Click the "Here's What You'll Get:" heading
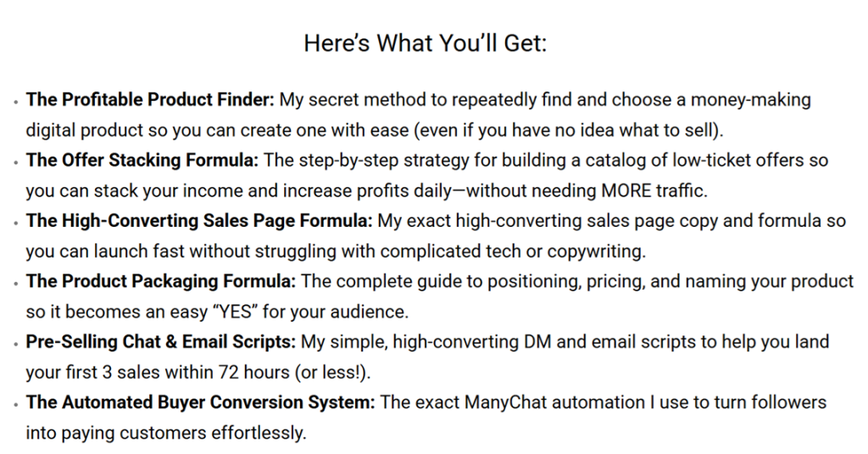The image size is (868, 454). point(426,44)
